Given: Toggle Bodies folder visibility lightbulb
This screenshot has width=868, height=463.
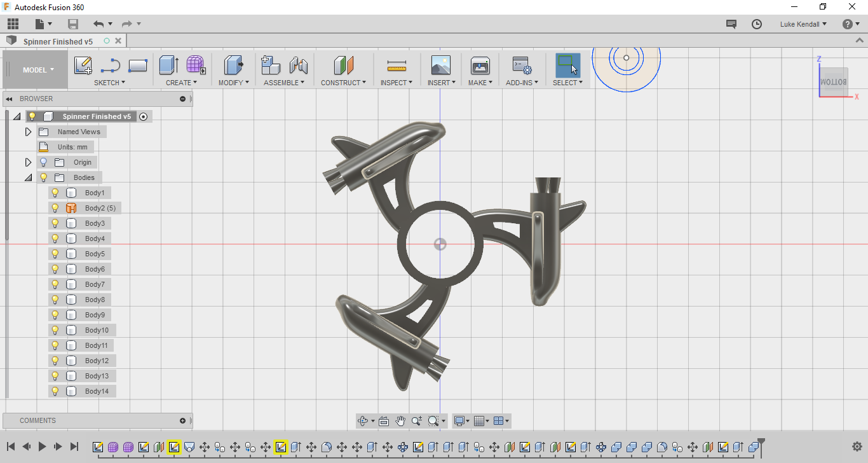Looking at the screenshot, I should 43,177.
